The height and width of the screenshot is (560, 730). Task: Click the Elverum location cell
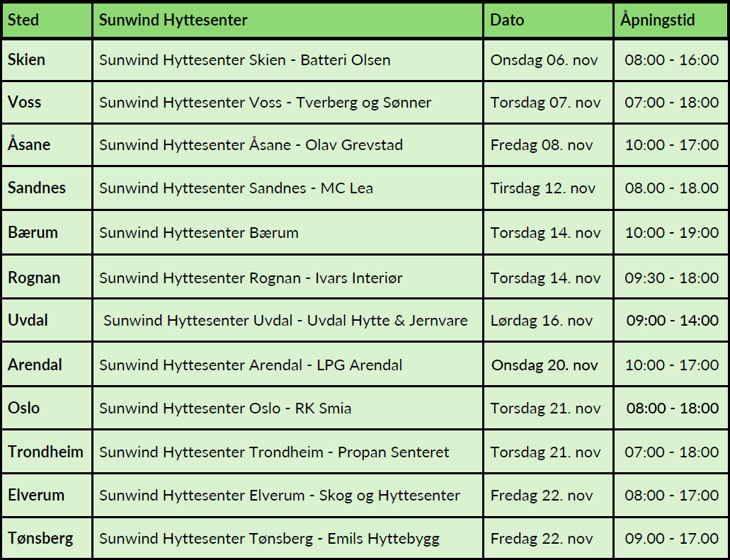(47, 495)
